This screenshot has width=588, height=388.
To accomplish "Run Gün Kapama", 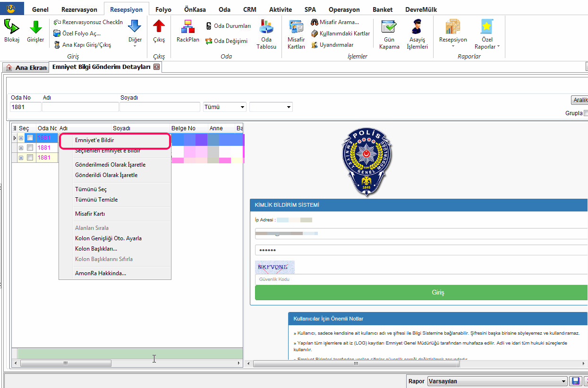I will 389,34.
